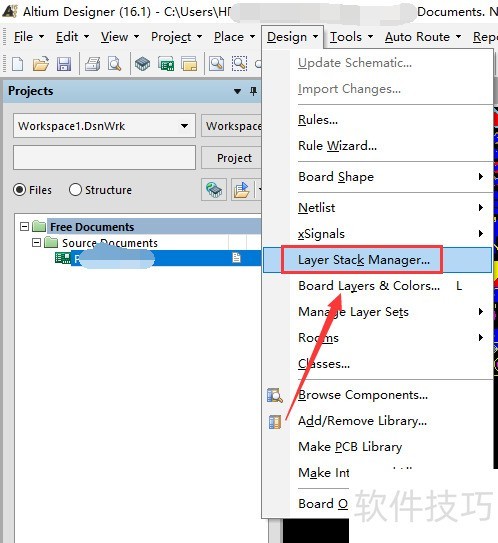Choose Layer Stack Manager from Design menu
The width and height of the screenshot is (498, 543).
pyautogui.click(x=377, y=260)
